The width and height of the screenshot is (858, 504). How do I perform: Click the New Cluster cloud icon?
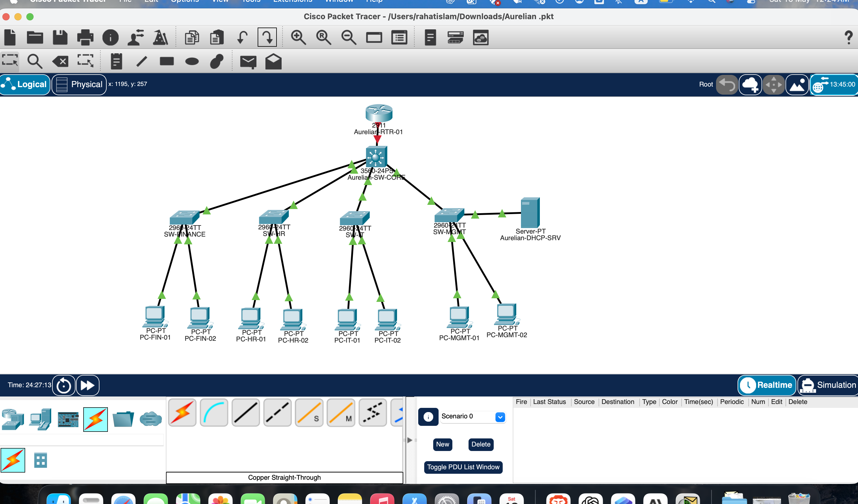click(x=750, y=84)
